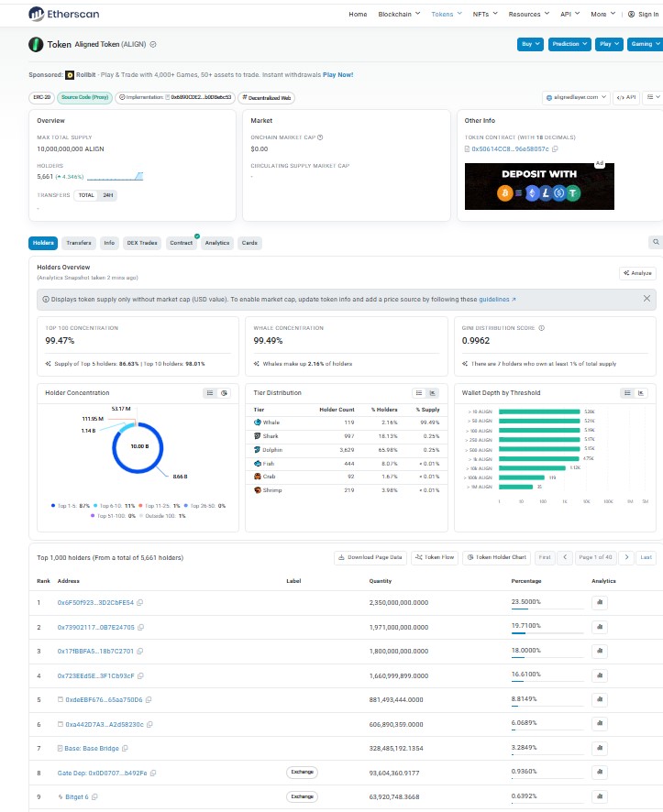Click the search icon beside tabs

[x=656, y=242]
